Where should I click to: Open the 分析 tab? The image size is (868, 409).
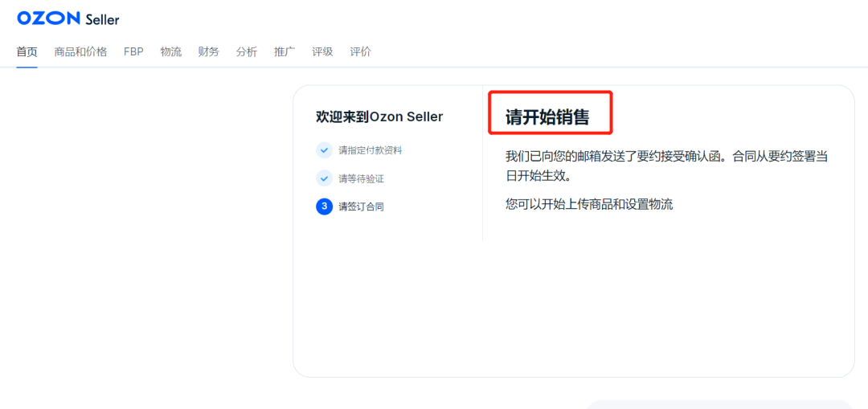click(x=247, y=52)
